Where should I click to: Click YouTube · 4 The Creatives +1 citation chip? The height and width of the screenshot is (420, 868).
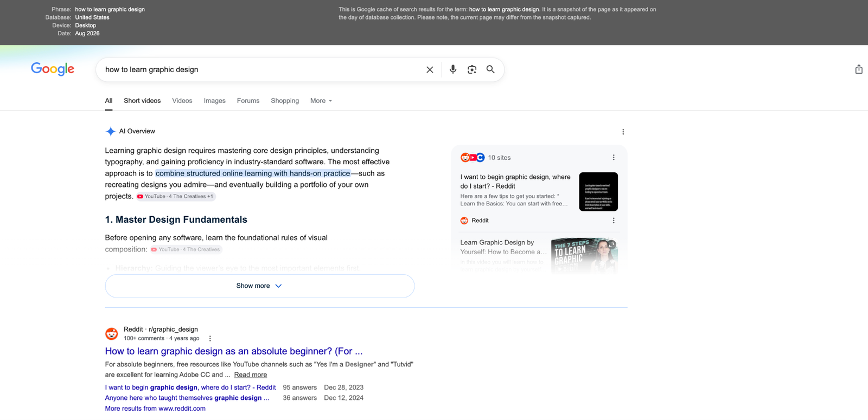[176, 197]
